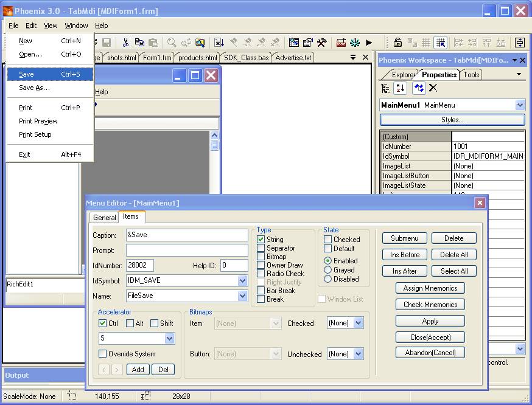Click the Help ID input field
Screen dimensions: 532x405
pyautogui.click(x=234, y=265)
